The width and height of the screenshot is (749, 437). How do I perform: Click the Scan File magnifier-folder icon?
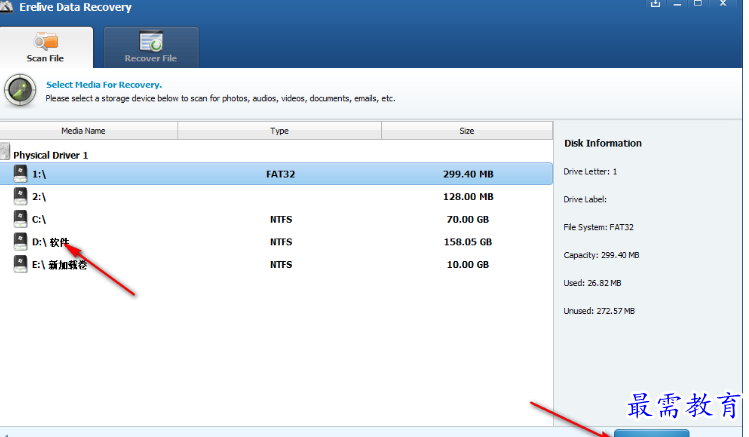pyautogui.click(x=46, y=42)
